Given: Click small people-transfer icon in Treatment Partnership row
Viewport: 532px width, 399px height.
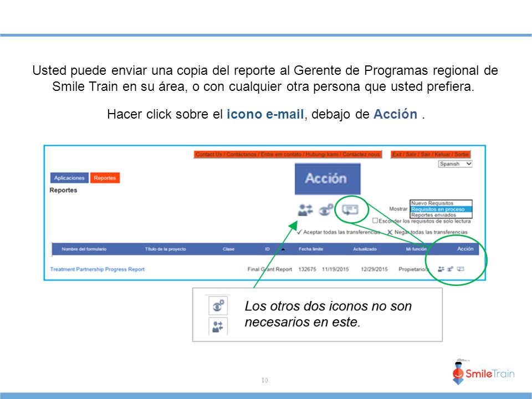Looking at the screenshot, I should point(441,269).
